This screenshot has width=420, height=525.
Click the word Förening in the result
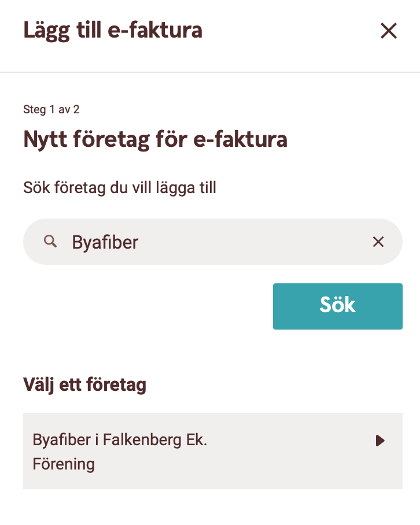[64, 464]
